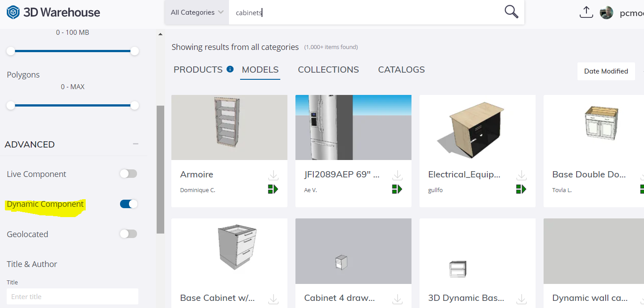Click sidebar scroll up arrow
Image resolution: width=644 pixels, height=308 pixels.
160,34
